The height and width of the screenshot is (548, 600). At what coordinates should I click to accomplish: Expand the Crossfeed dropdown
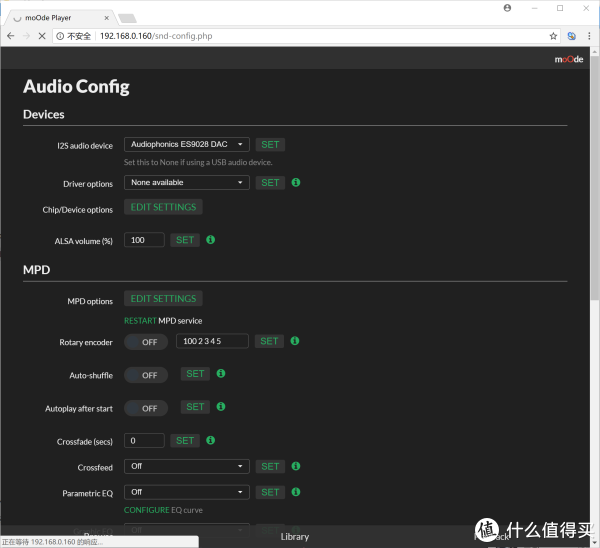click(x=186, y=467)
